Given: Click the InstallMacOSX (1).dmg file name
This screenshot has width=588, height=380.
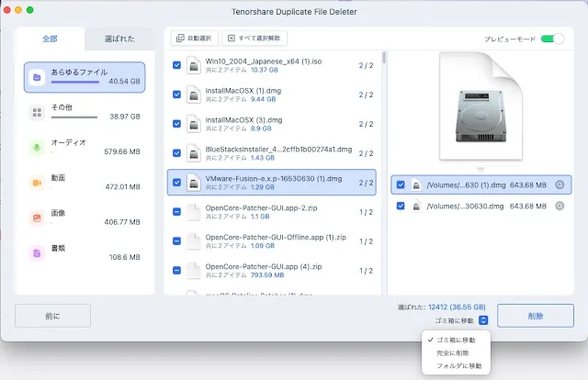Looking at the screenshot, I should click(243, 91).
